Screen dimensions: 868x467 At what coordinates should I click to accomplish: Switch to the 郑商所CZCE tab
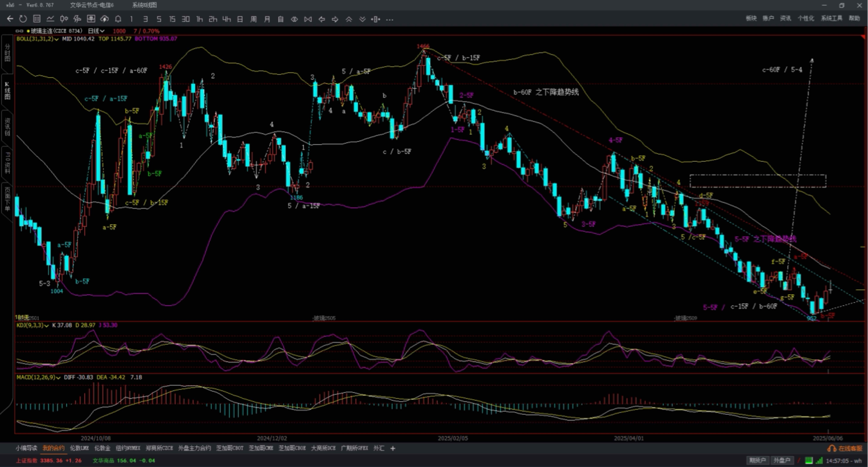(159, 448)
